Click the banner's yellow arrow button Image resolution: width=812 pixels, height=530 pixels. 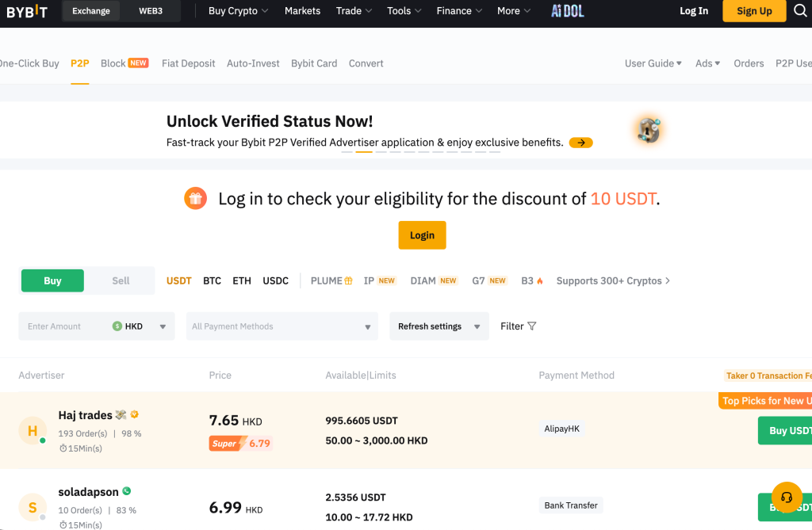coord(580,143)
